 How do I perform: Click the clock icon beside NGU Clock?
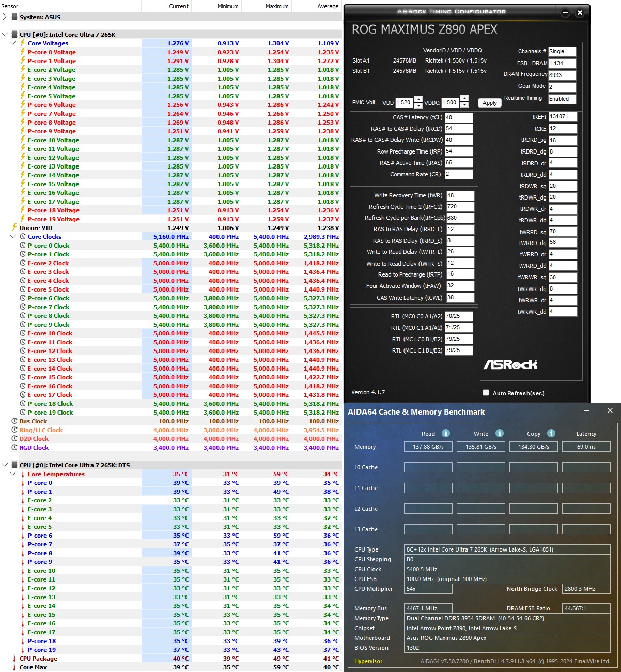pyautogui.click(x=14, y=448)
